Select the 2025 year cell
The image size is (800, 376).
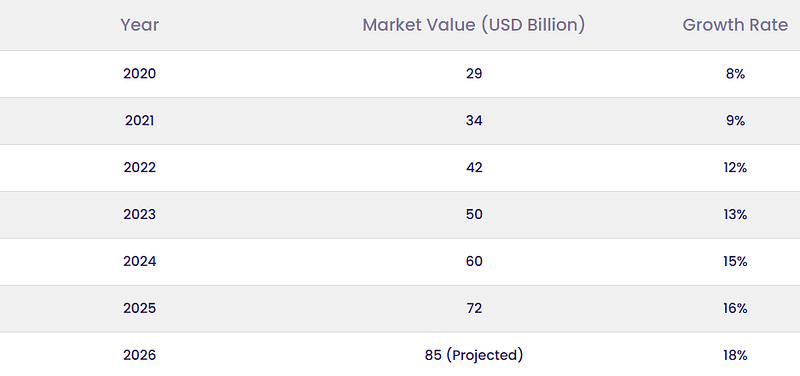pos(139,309)
